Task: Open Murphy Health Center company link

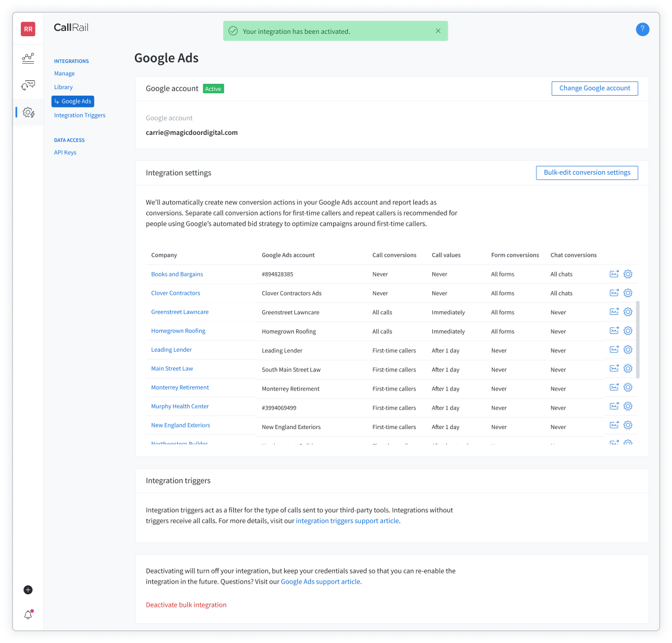Action: (180, 406)
